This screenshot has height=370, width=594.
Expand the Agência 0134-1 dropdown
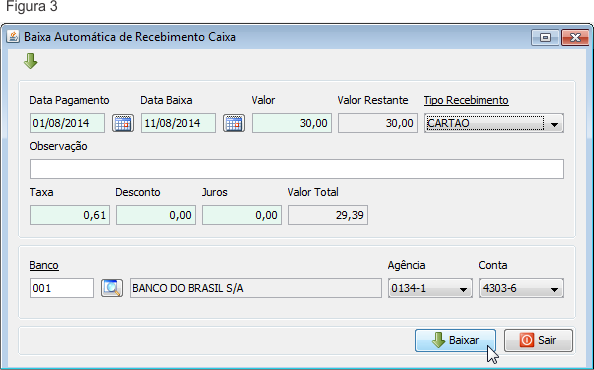coord(430,288)
